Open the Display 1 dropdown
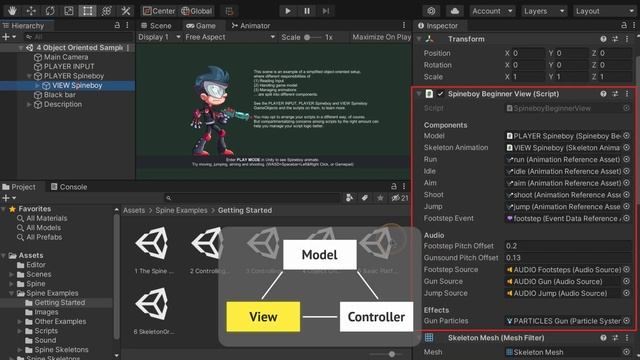The image size is (640, 360). tap(159, 37)
